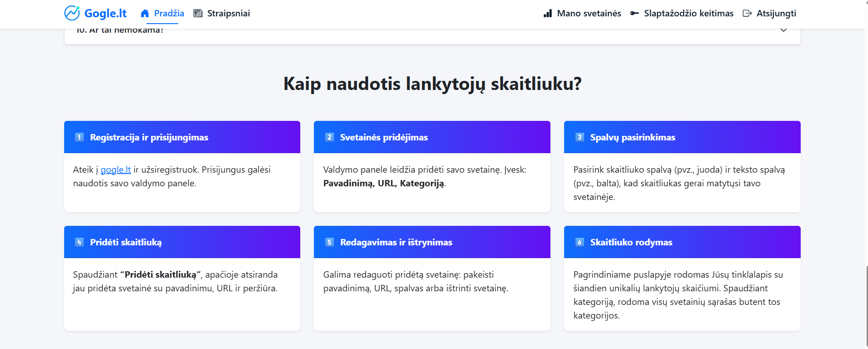
Task: Click the logout arrow icon
Action: tap(747, 13)
